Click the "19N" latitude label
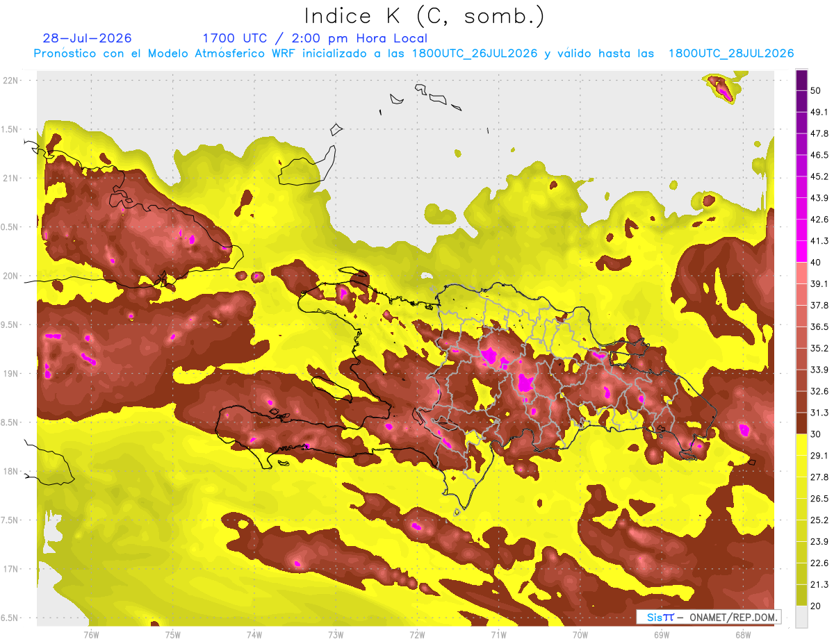Screen dimensions: 834x644 (x=11, y=374)
